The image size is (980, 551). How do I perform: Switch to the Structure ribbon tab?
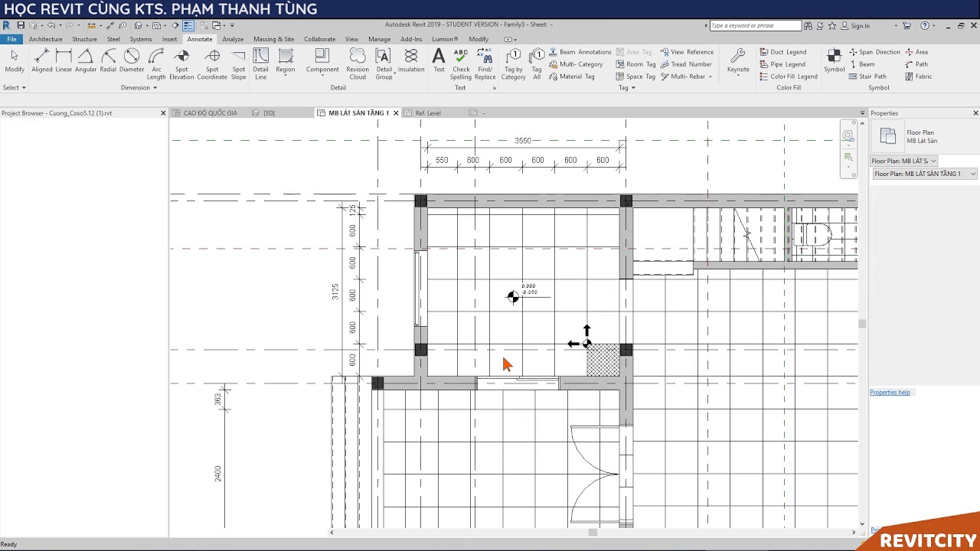pos(84,39)
